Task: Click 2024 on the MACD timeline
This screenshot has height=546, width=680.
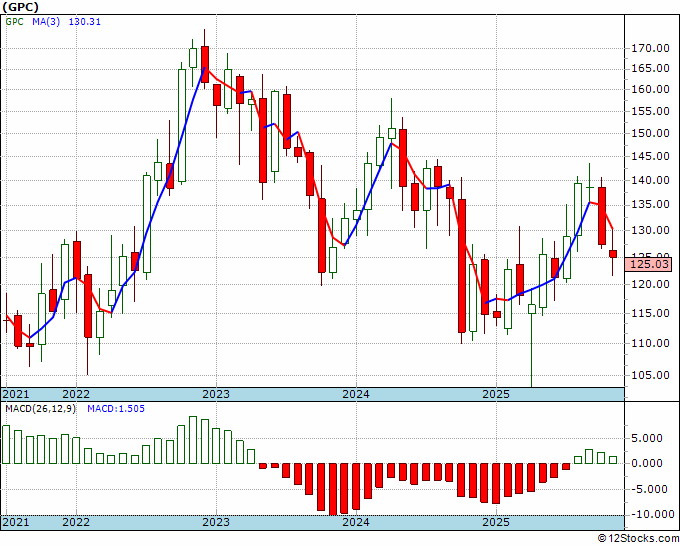Action: (x=356, y=522)
